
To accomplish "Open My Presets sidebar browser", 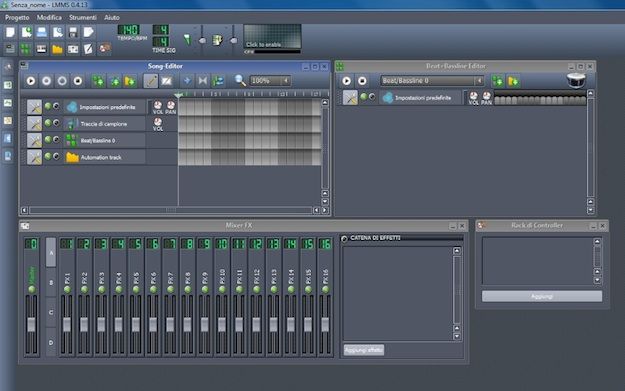I will [8, 120].
